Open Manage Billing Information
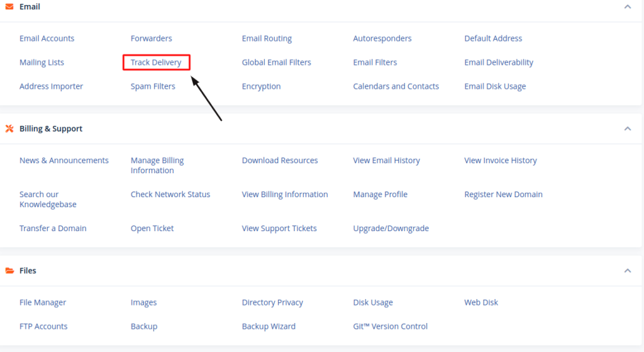Screen dimensions: 644x352 click(157, 166)
